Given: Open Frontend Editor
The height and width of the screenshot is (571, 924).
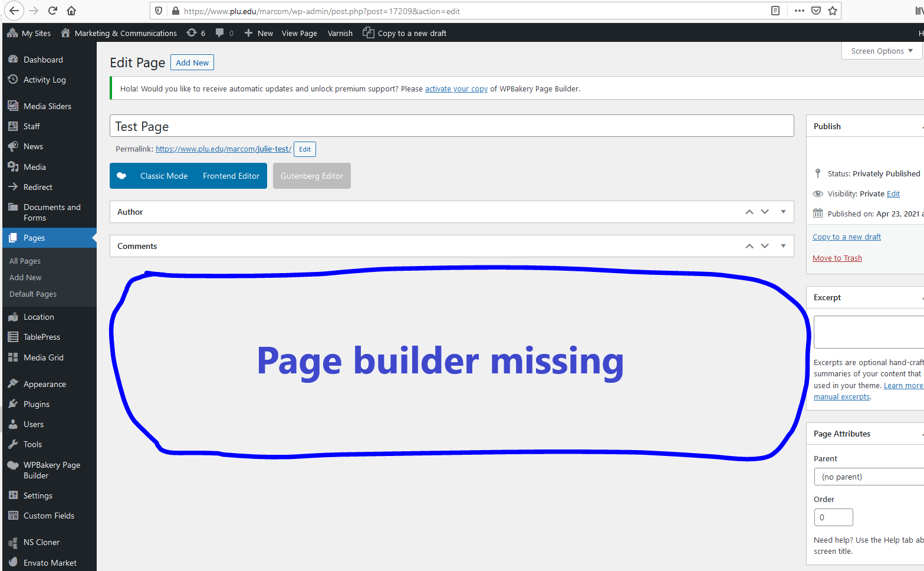Looking at the screenshot, I should point(231,176).
